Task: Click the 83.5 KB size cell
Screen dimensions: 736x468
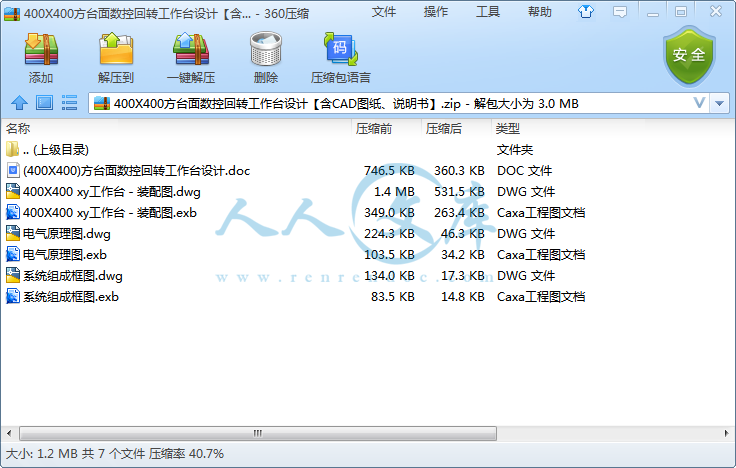Action: (393, 297)
